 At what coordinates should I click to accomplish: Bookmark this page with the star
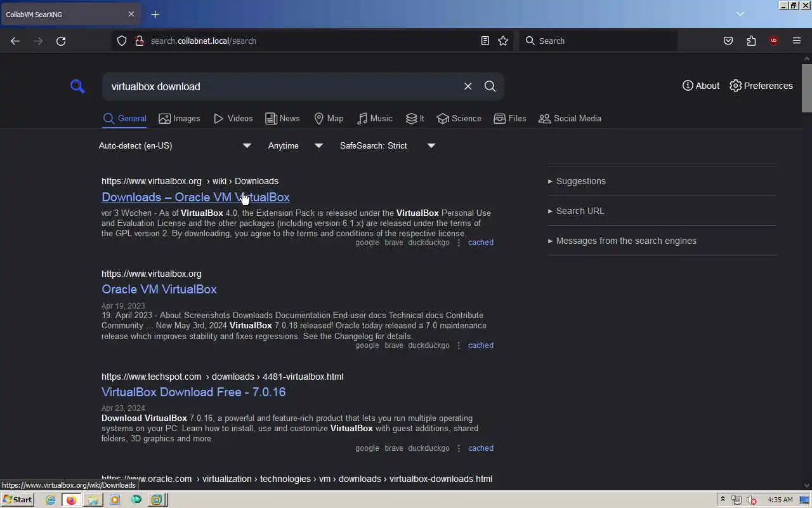(503, 41)
